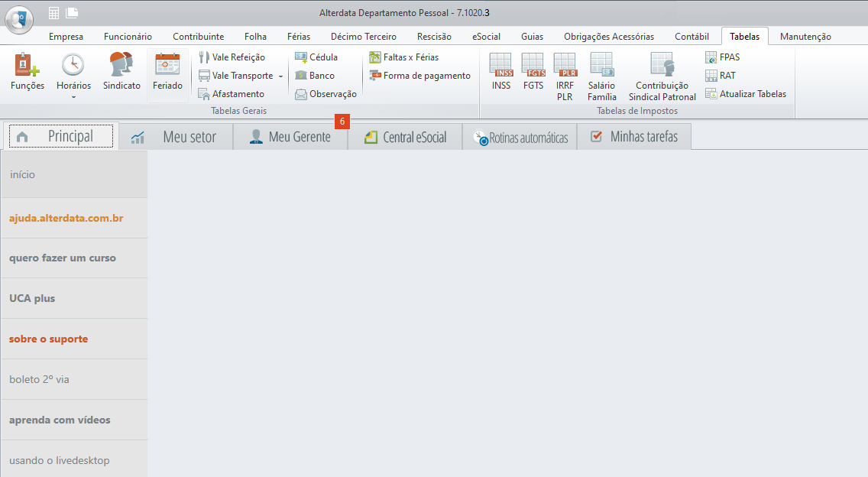Open the Empresa ribbon tab
The image size is (868, 477).
coord(66,37)
